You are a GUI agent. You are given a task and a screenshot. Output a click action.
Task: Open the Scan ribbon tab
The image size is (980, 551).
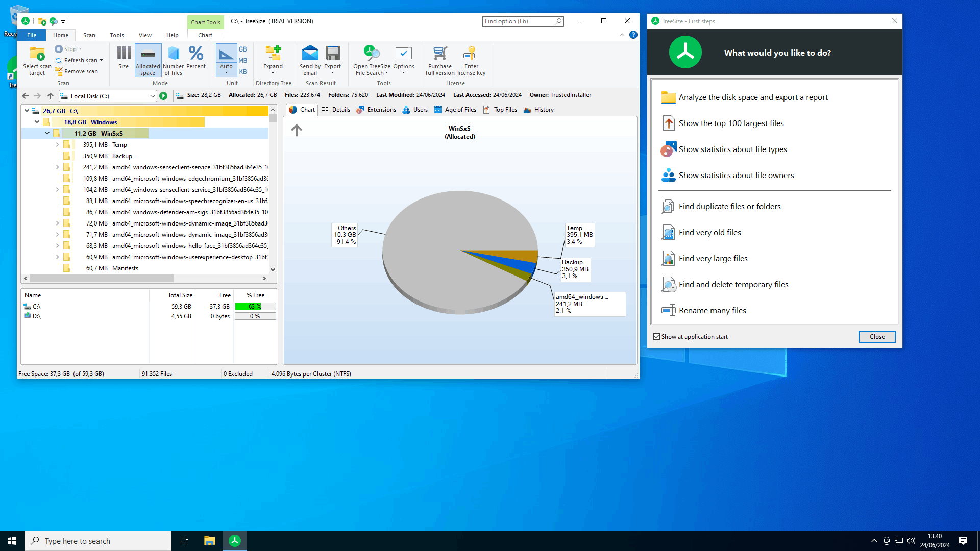click(x=89, y=35)
